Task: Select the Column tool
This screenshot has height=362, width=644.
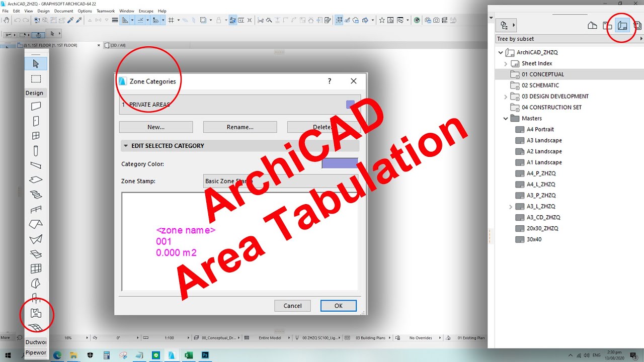Action: [x=36, y=151]
